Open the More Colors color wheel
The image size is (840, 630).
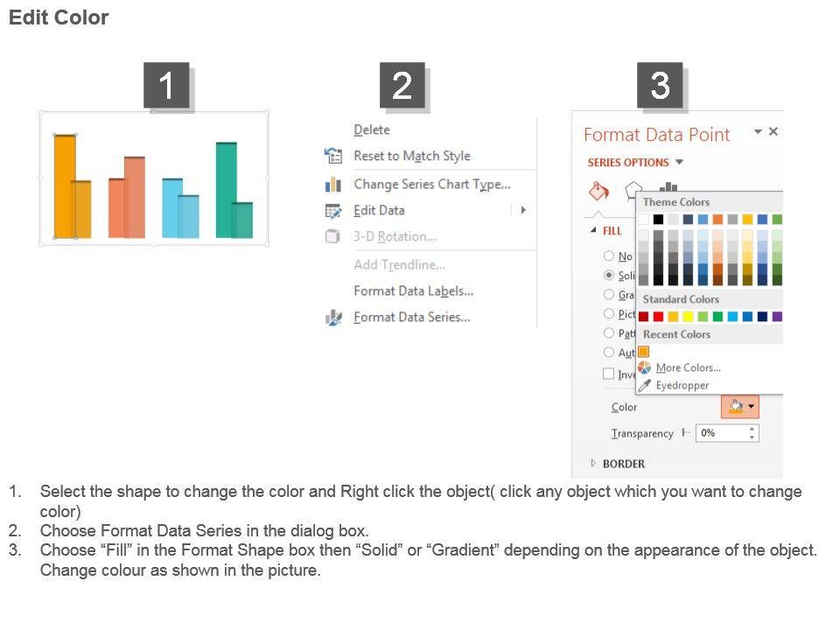pos(644,367)
